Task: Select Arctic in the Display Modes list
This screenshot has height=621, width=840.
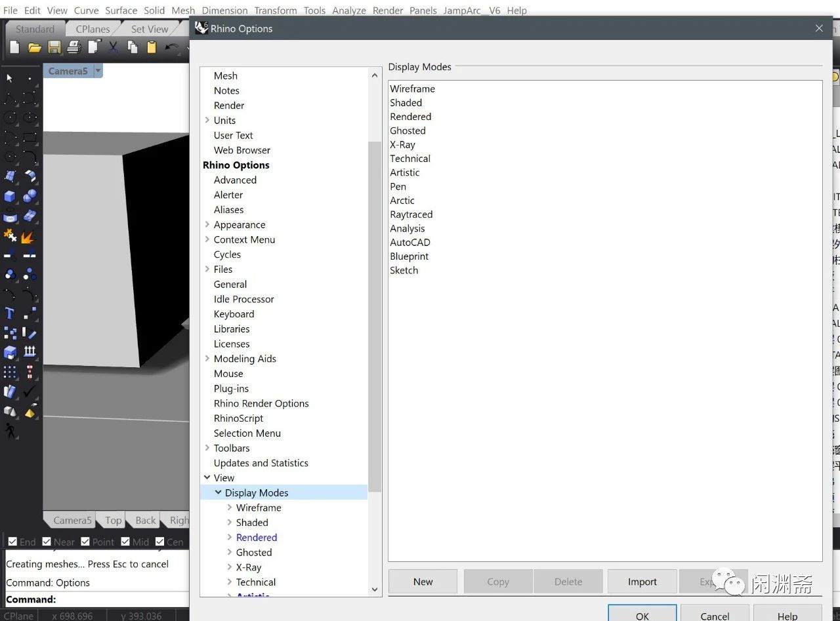Action: [x=402, y=201]
